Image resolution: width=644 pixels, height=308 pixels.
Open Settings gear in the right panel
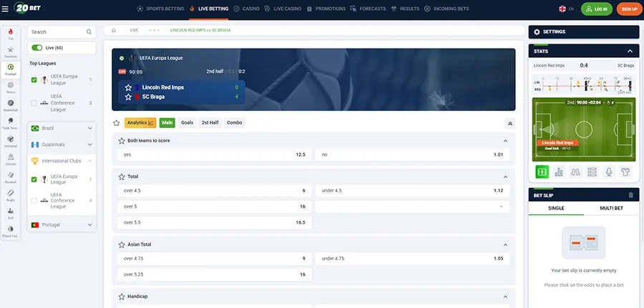[537, 31]
